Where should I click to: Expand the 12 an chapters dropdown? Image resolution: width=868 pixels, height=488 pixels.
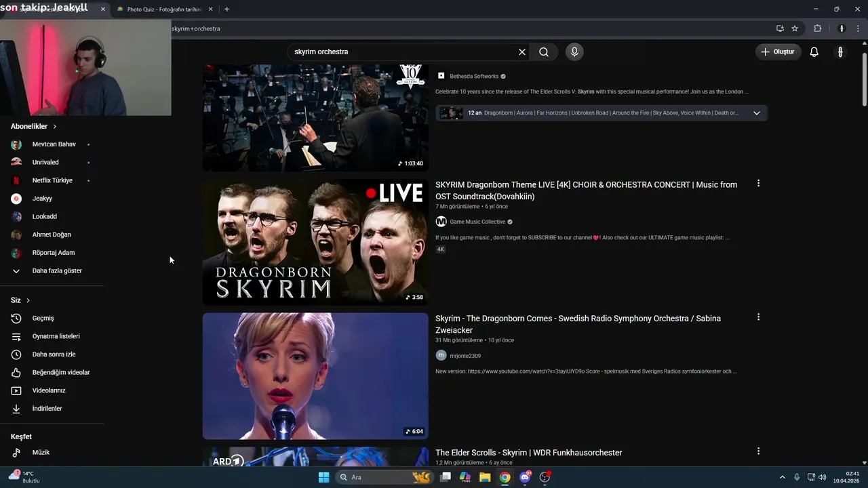[x=757, y=113]
